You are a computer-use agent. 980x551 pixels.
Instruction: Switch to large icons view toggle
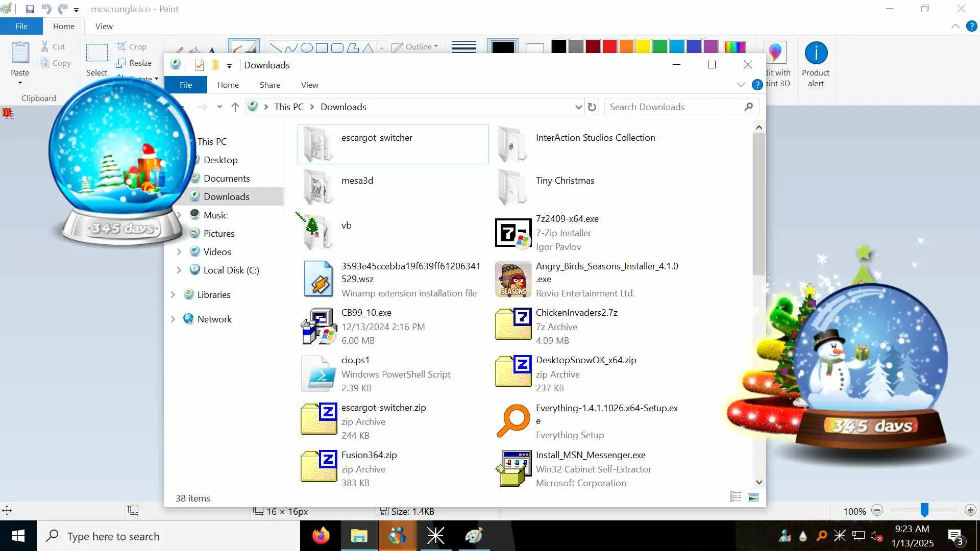click(x=753, y=497)
